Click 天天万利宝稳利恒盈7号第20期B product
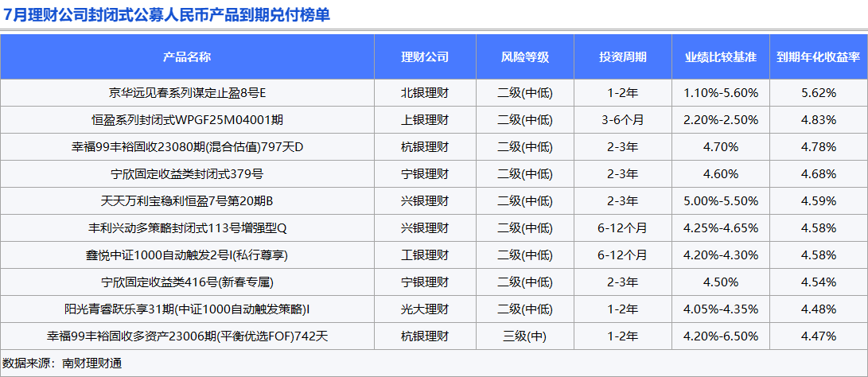 pos(187,201)
